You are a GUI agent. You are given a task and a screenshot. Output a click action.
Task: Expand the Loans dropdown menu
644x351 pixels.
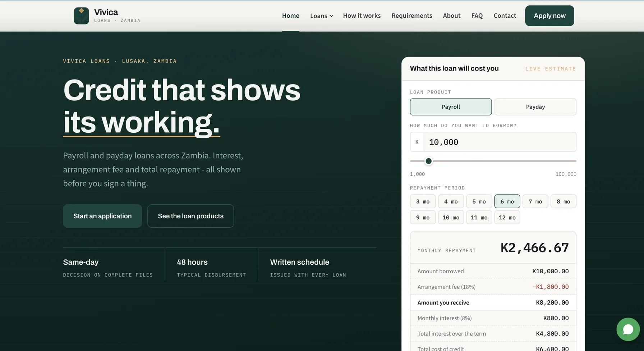coord(322,16)
